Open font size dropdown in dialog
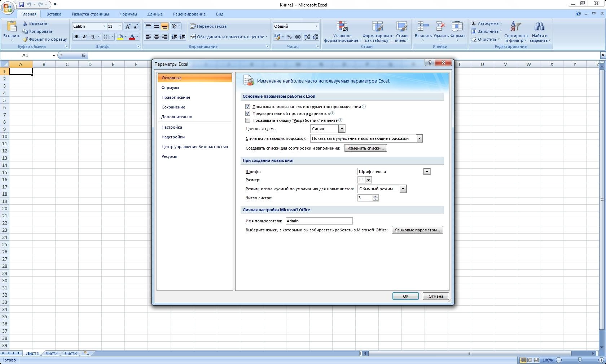The height and width of the screenshot is (364, 606). click(x=368, y=180)
